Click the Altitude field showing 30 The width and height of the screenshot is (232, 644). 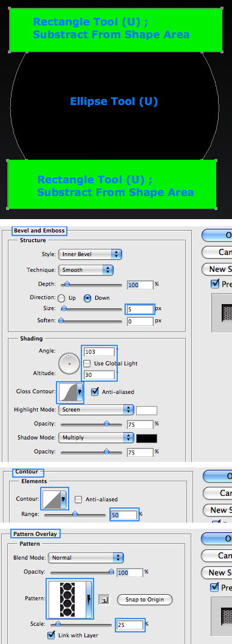[99, 375]
